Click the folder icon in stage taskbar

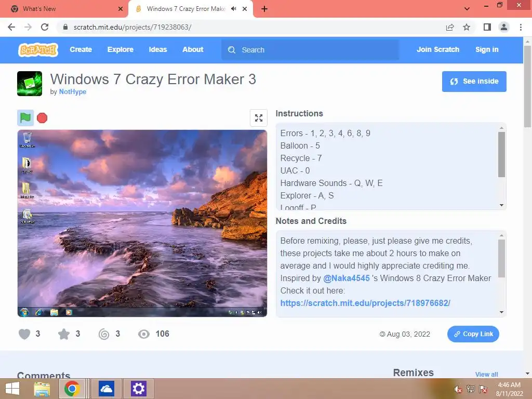tap(54, 312)
